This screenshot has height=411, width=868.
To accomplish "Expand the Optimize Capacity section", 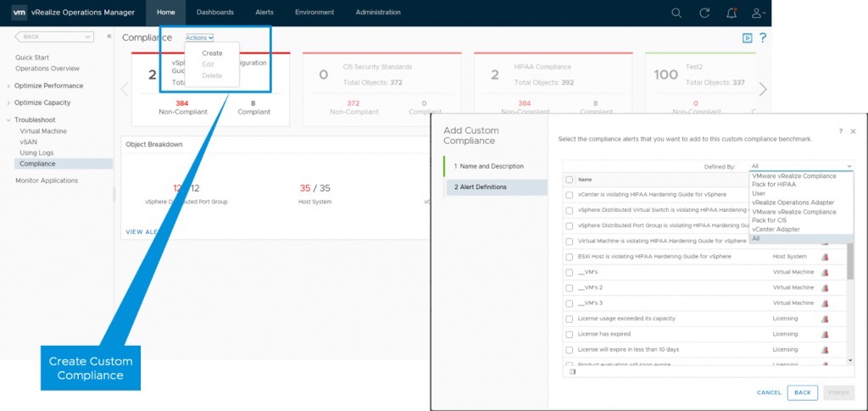I will coord(8,103).
